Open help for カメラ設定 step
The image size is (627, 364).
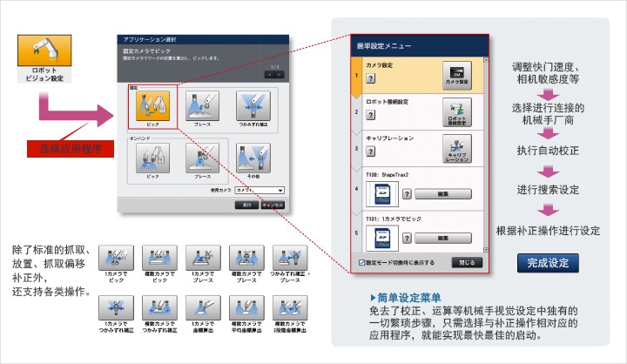pyautogui.click(x=371, y=78)
